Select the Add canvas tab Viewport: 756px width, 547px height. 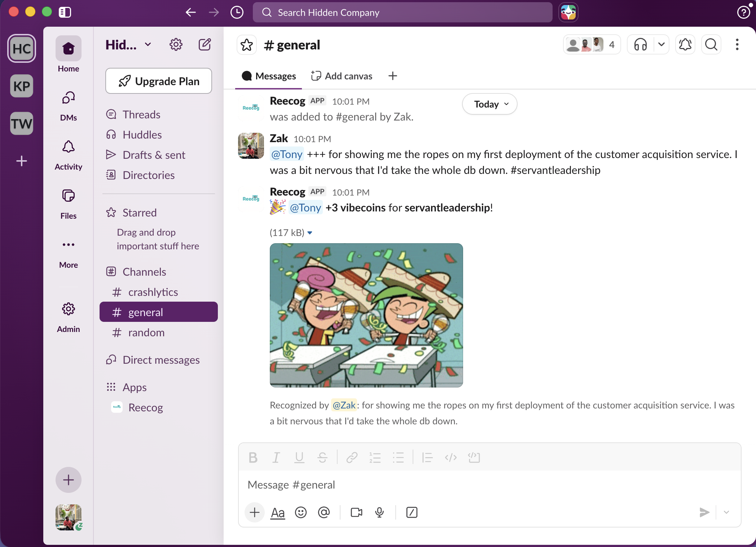tap(342, 76)
